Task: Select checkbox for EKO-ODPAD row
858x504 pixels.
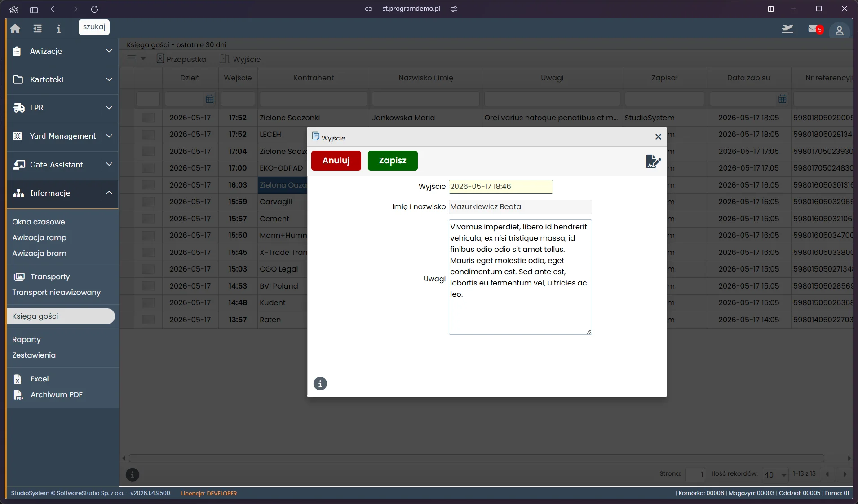Action: point(148,168)
